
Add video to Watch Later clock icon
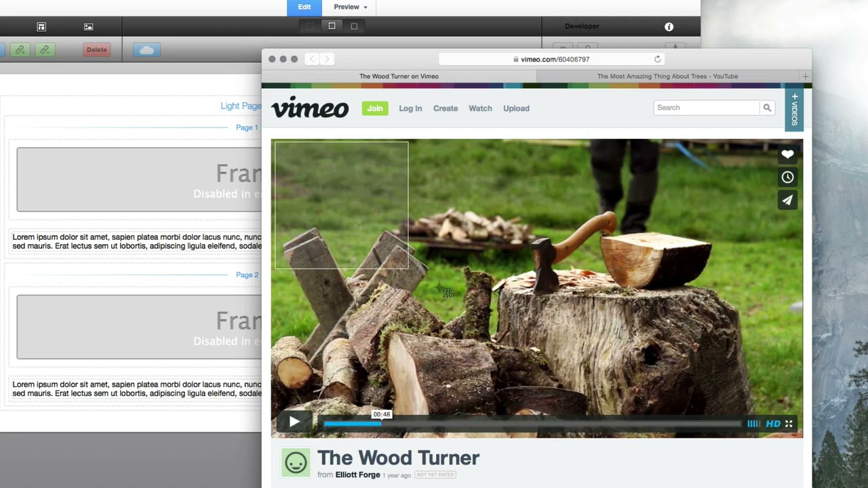[x=787, y=177]
